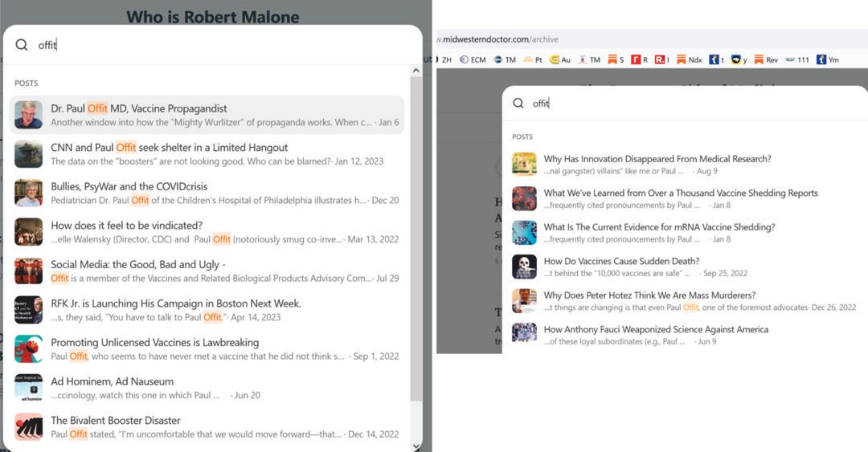Click the 'Who is Robert Malone' heading
868x452 pixels.
pos(213,17)
